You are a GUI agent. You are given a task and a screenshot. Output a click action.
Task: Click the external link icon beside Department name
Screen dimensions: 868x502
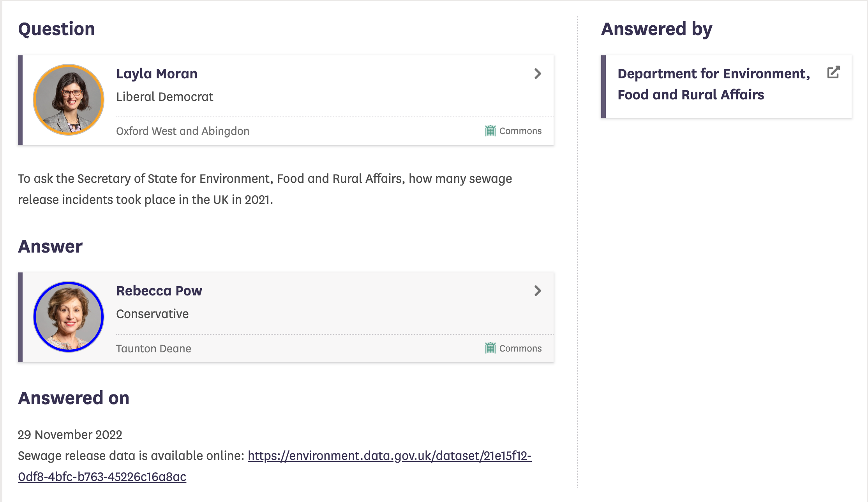833,72
